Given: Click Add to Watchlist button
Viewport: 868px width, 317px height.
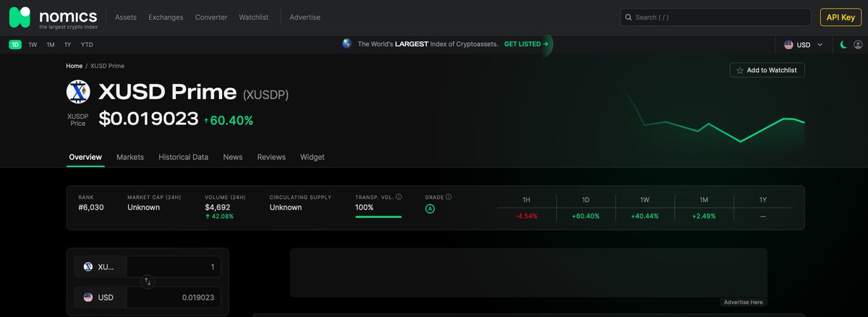Looking at the screenshot, I should pyautogui.click(x=767, y=70).
